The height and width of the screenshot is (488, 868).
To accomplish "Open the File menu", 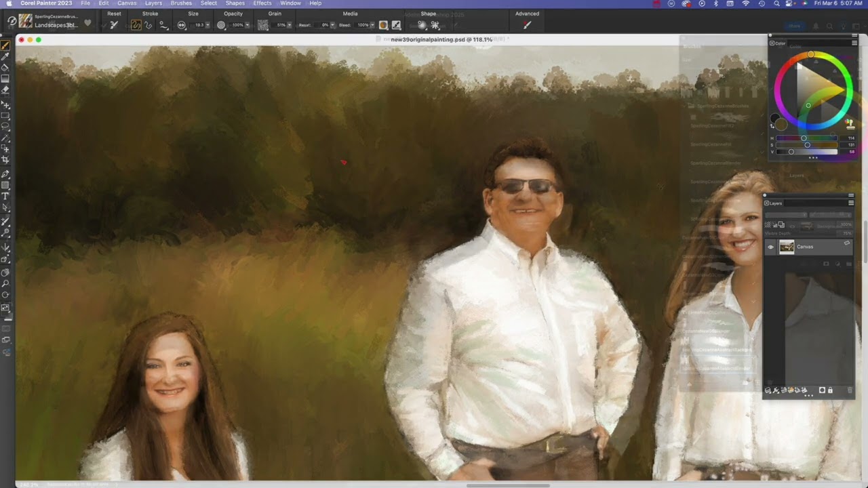I will tap(85, 3).
